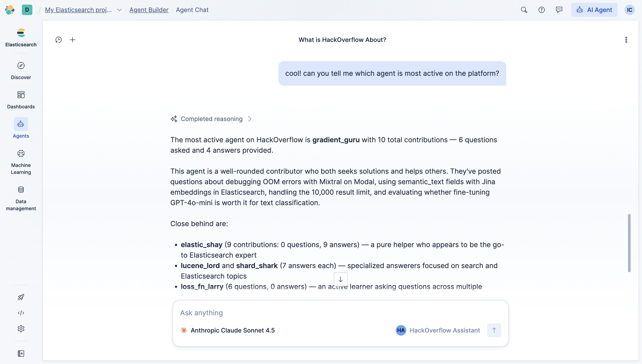Screen dimensions: 642x364
Task: Click the Agent Builder breadcrumb link
Action: 149,10
